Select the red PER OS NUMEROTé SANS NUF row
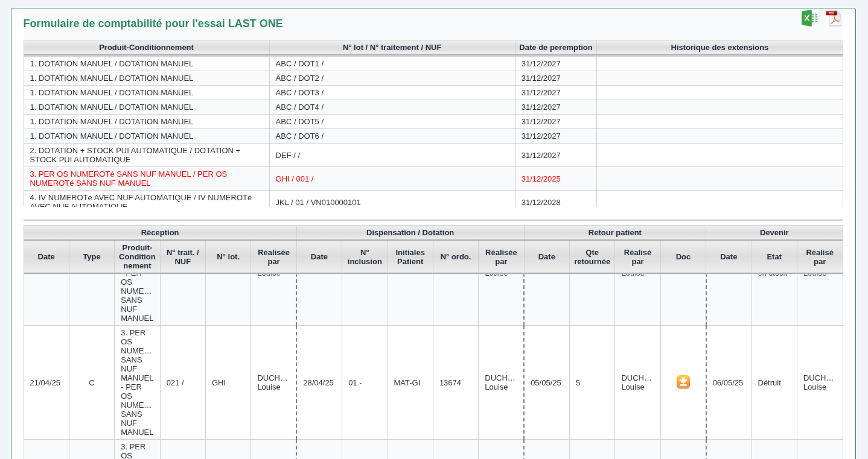The width and height of the screenshot is (868, 459). (x=128, y=179)
